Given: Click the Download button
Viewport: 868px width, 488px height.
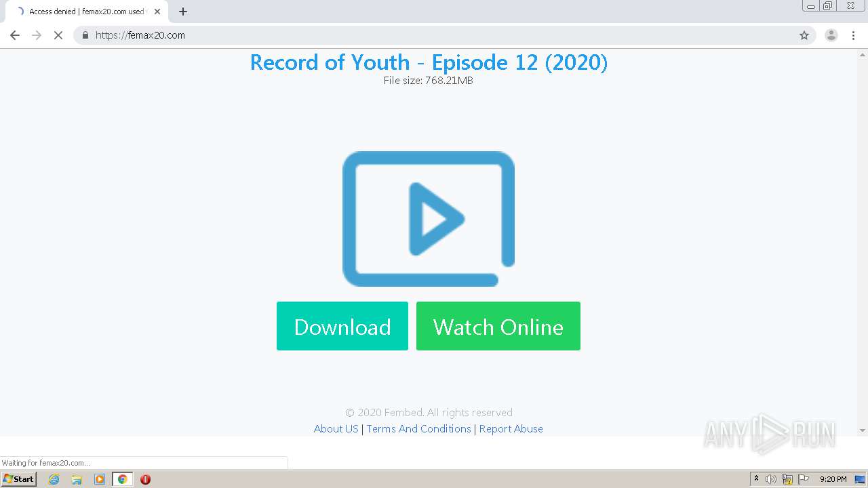Looking at the screenshot, I should pyautogui.click(x=342, y=326).
